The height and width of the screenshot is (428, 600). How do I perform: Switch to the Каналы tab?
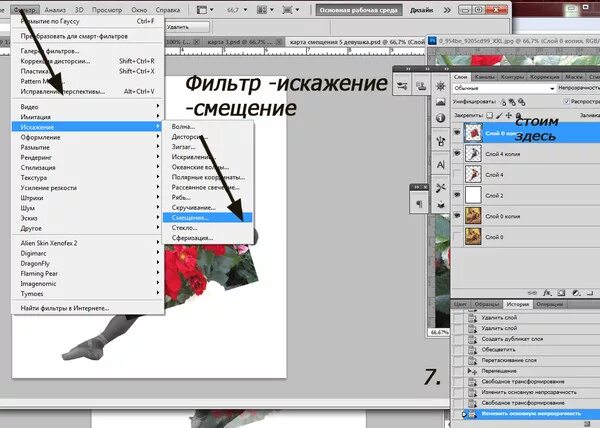[484, 77]
